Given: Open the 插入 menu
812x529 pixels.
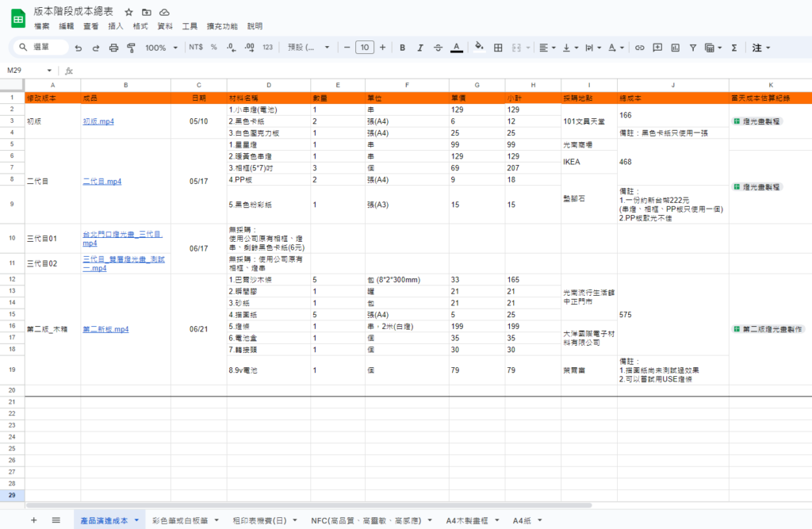Looking at the screenshot, I should (116, 26).
